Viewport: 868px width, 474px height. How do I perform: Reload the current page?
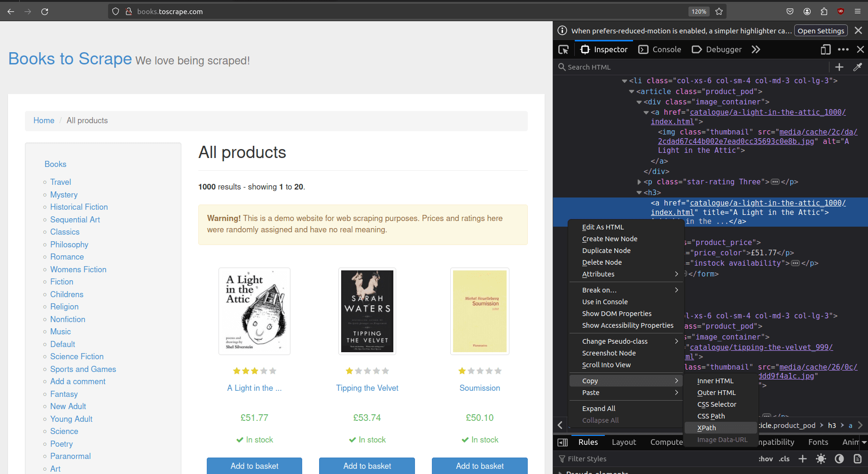45,11
